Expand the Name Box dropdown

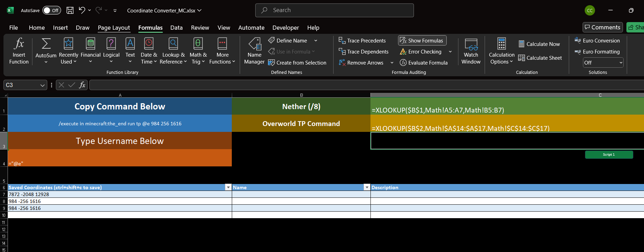pos(42,85)
